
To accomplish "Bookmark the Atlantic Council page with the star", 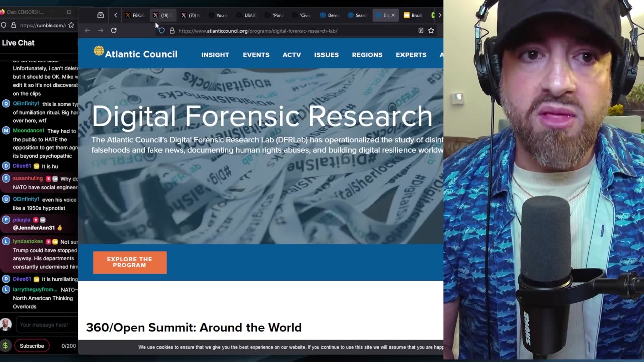I will pos(431,31).
